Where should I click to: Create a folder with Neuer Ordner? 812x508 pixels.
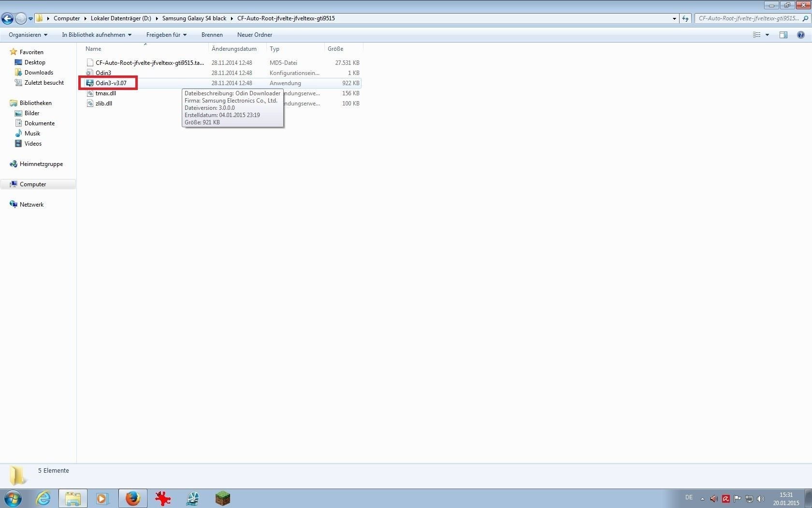coord(255,35)
